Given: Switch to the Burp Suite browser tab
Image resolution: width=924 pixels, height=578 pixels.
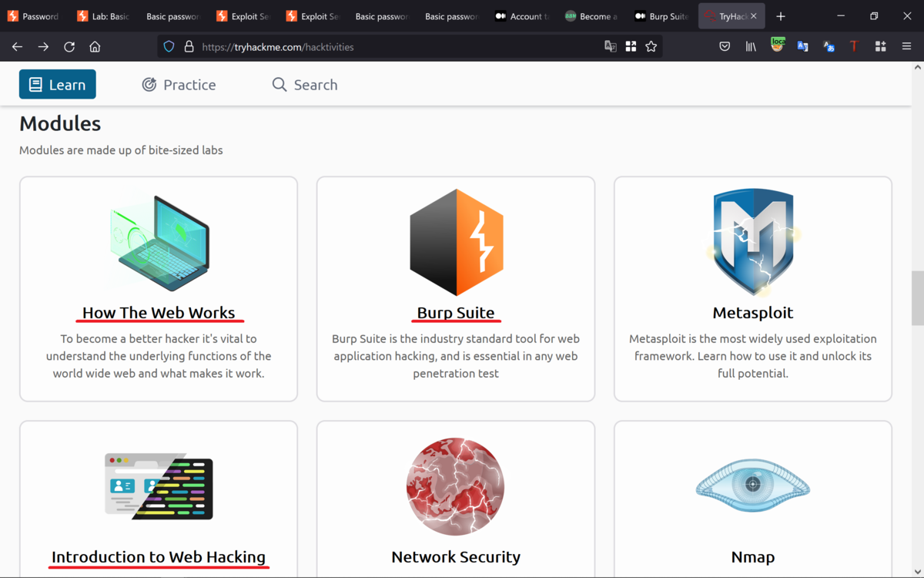Looking at the screenshot, I should tap(660, 16).
